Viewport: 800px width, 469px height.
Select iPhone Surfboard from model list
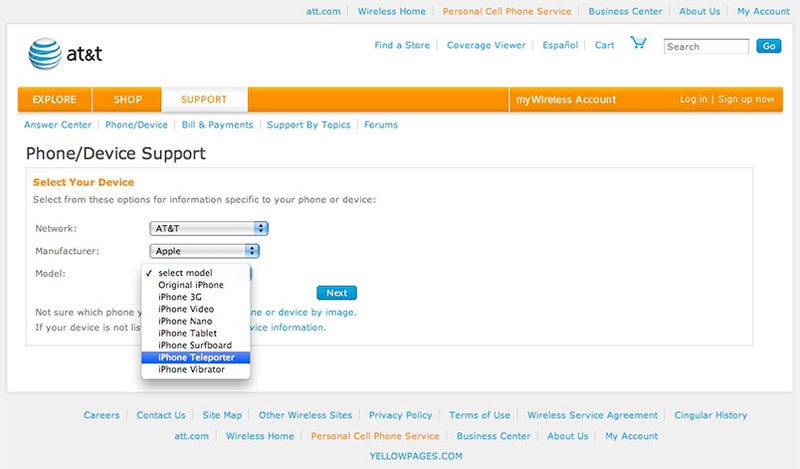[195, 345]
